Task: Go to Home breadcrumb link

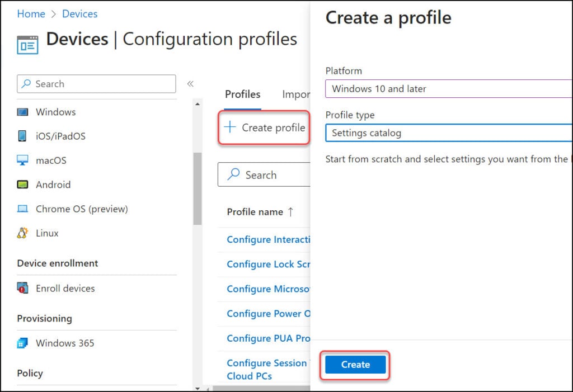Action: click(x=31, y=14)
